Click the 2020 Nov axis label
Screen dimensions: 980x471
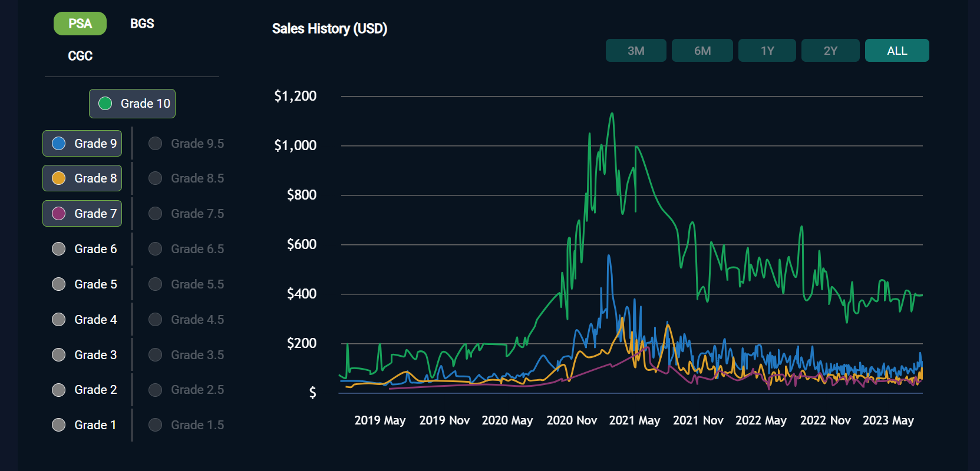tap(572, 420)
